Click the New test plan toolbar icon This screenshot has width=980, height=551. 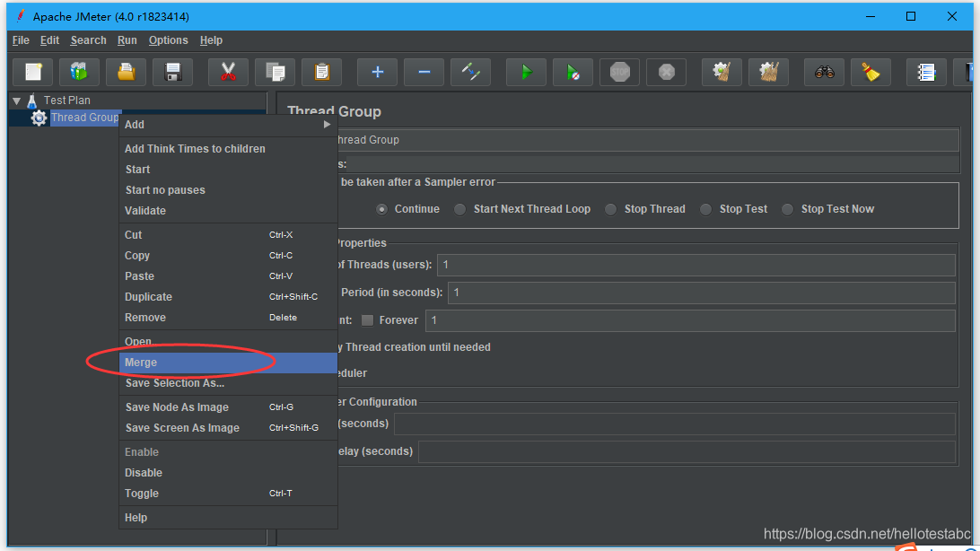(x=33, y=73)
